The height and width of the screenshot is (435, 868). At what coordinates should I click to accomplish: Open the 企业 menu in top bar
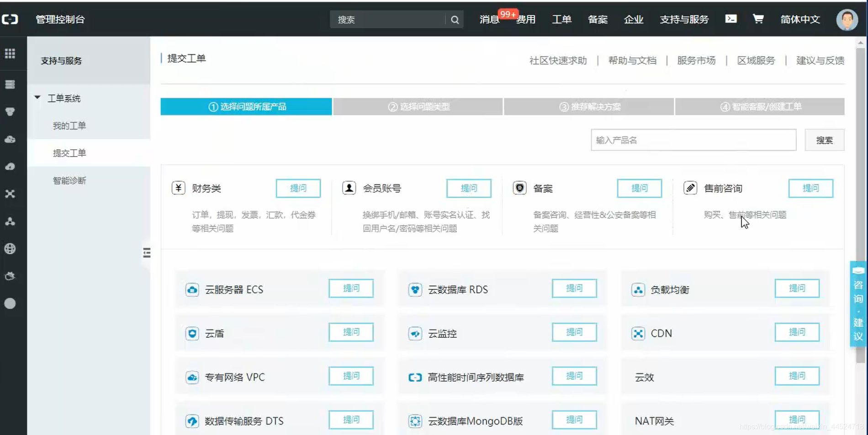tap(634, 19)
